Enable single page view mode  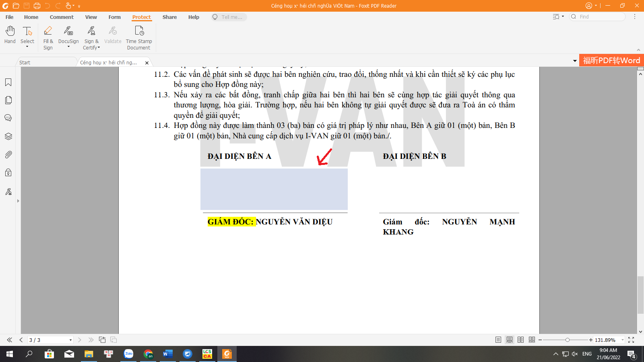click(498, 340)
